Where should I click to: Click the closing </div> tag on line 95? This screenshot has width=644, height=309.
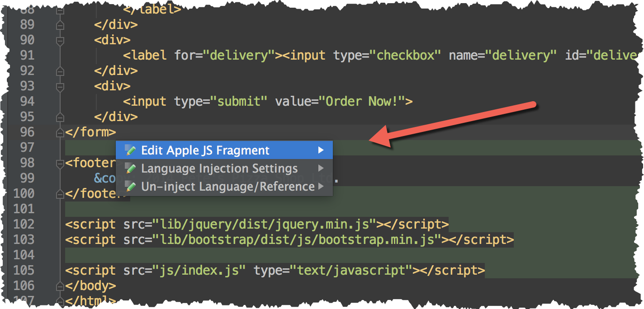pyautogui.click(x=116, y=117)
